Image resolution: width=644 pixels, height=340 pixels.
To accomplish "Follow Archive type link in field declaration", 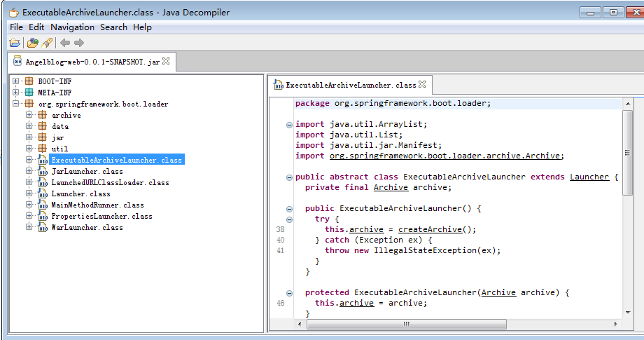I will tap(391, 187).
